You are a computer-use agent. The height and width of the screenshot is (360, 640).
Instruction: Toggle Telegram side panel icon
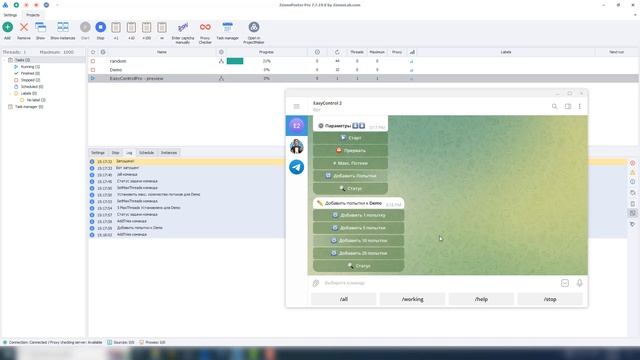(x=568, y=106)
